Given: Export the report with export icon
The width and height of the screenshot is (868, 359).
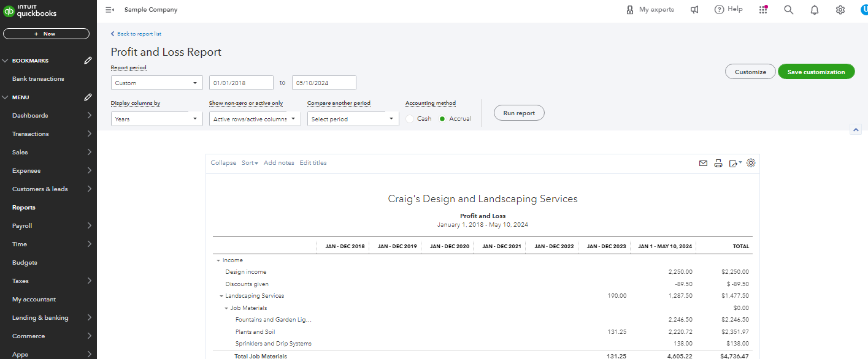Looking at the screenshot, I should coord(735,163).
